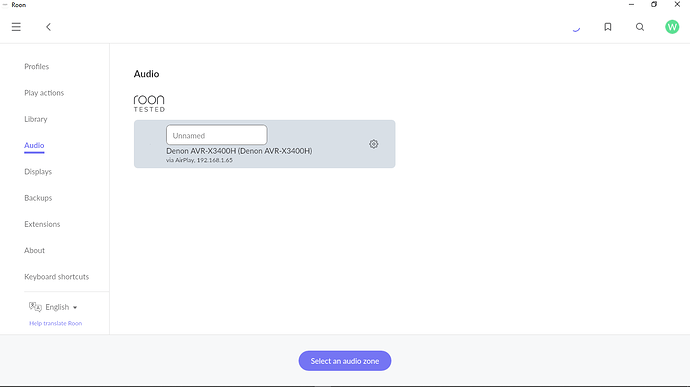This screenshot has height=387, width=690.
Task: Show the About page
Action: [34, 251]
